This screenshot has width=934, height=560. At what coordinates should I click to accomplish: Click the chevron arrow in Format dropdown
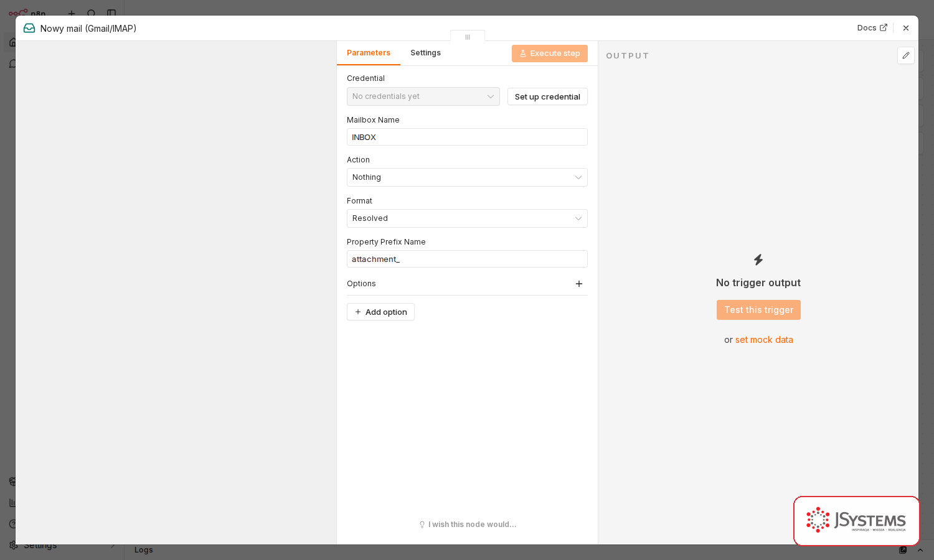click(578, 218)
